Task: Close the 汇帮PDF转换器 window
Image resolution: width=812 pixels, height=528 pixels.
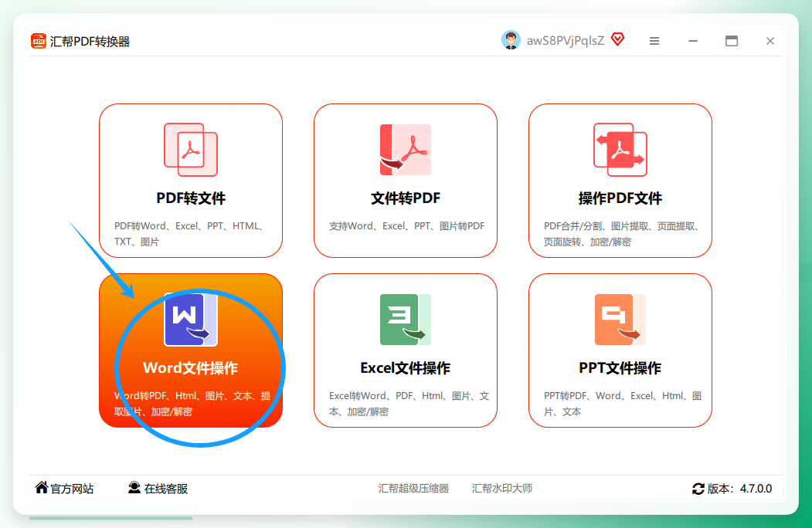Action: (770, 41)
